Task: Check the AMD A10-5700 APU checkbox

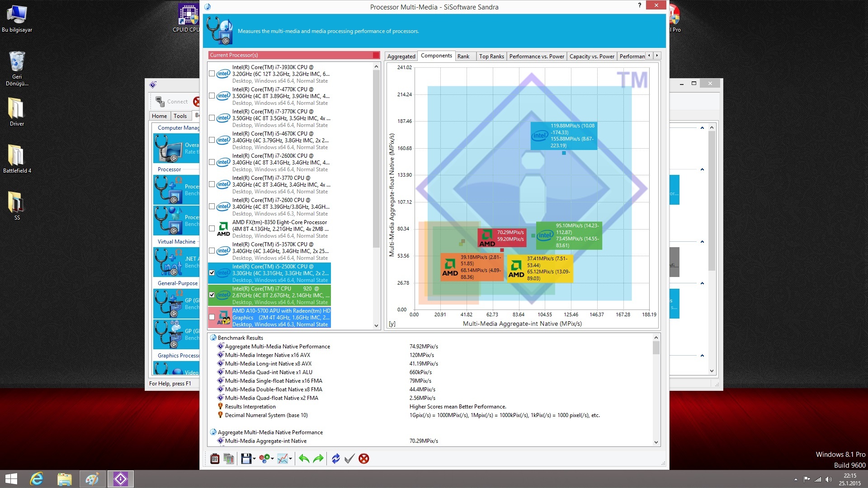Action: 212,317
